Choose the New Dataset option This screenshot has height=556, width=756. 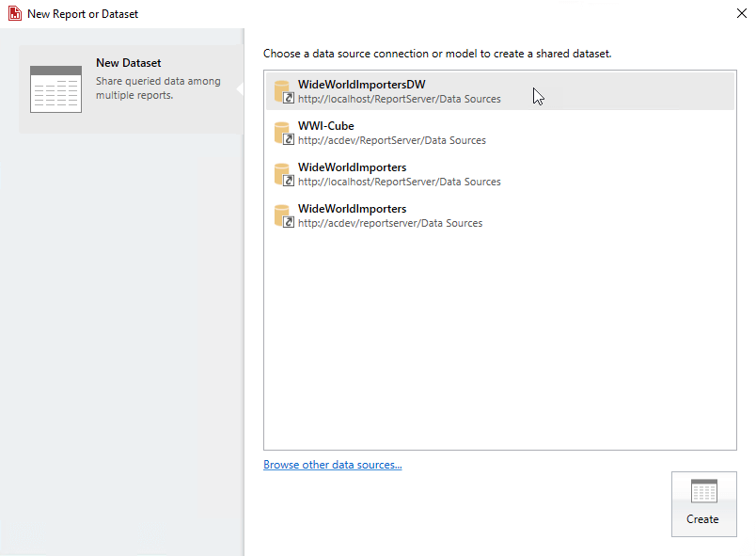coord(131,89)
